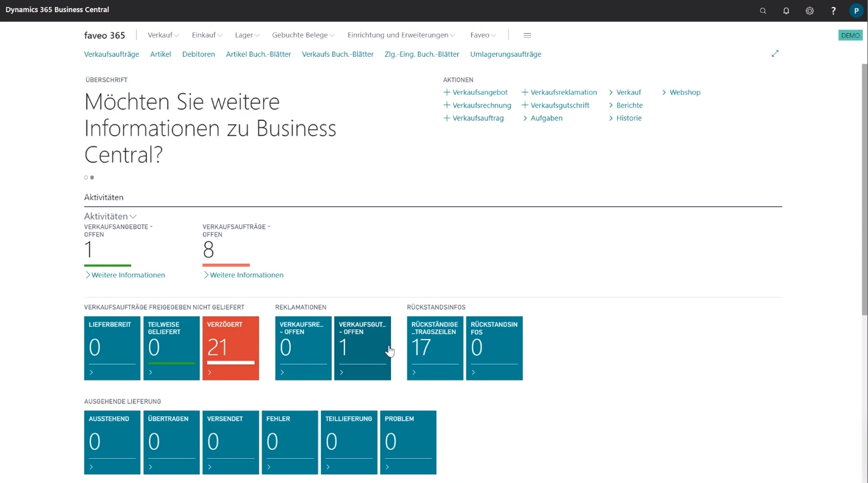868x483 pixels.
Task: Expand the Faveo menu
Action: pyautogui.click(x=483, y=35)
